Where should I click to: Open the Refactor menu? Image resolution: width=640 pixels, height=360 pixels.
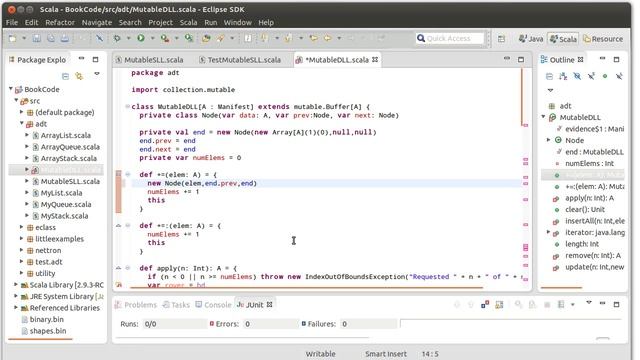tap(60, 22)
